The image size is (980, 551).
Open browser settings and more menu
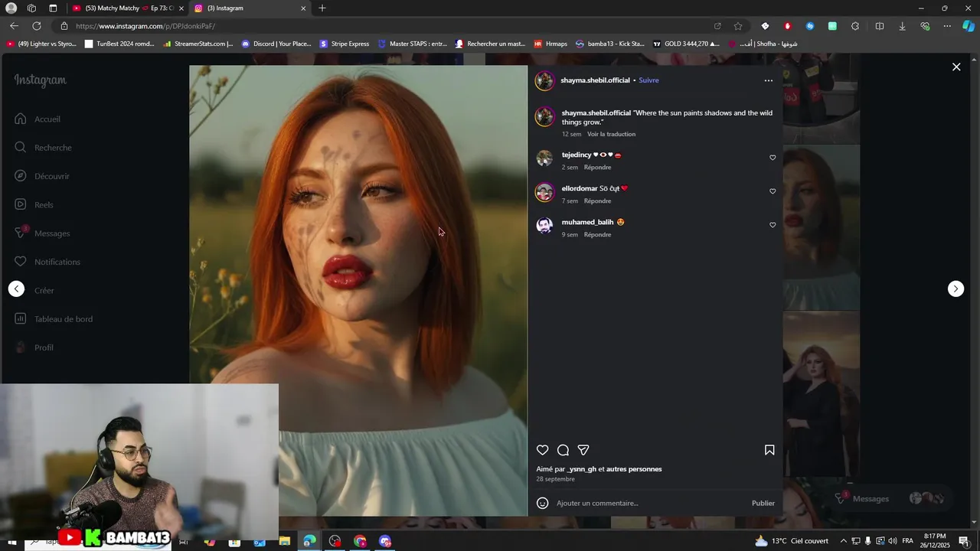point(947,26)
